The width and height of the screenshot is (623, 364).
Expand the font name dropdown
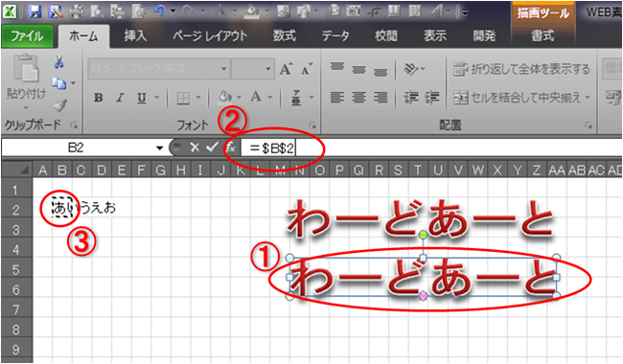[223, 69]
